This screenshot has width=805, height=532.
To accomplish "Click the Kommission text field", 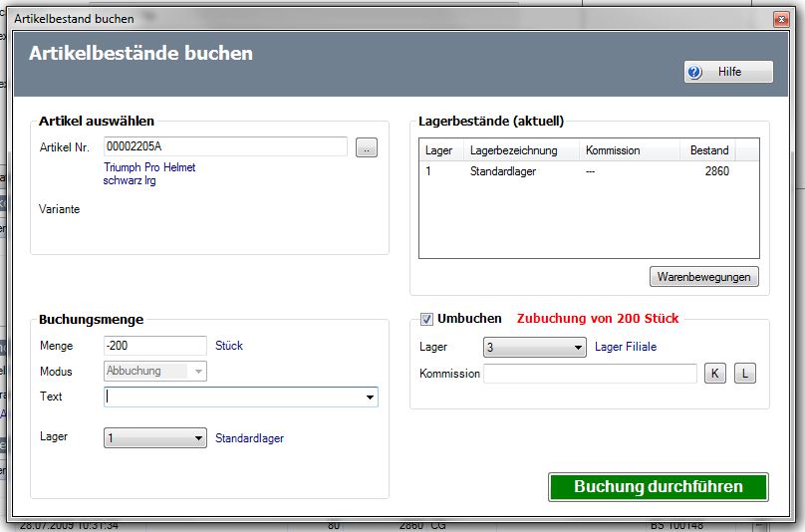I will click(x=590, y=374).
